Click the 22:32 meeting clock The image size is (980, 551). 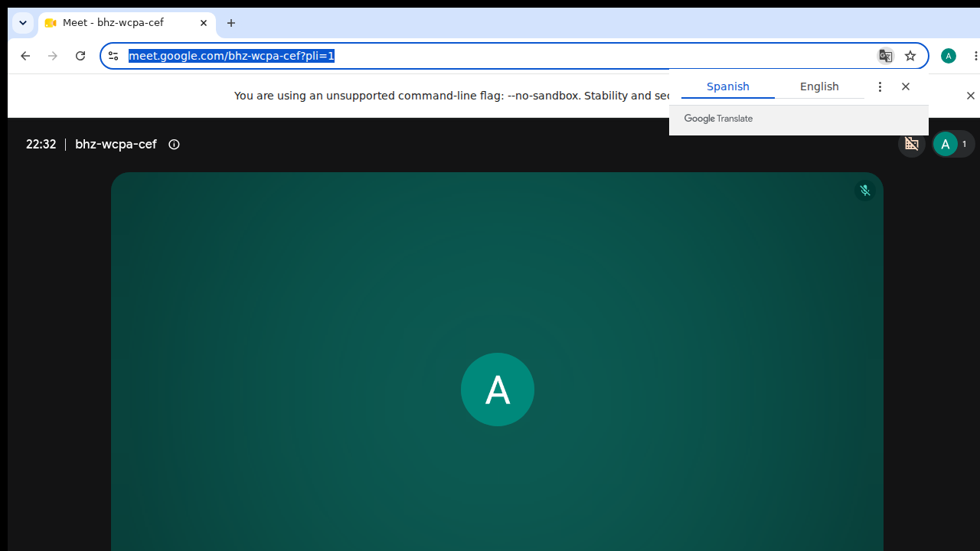click(41, 145)
